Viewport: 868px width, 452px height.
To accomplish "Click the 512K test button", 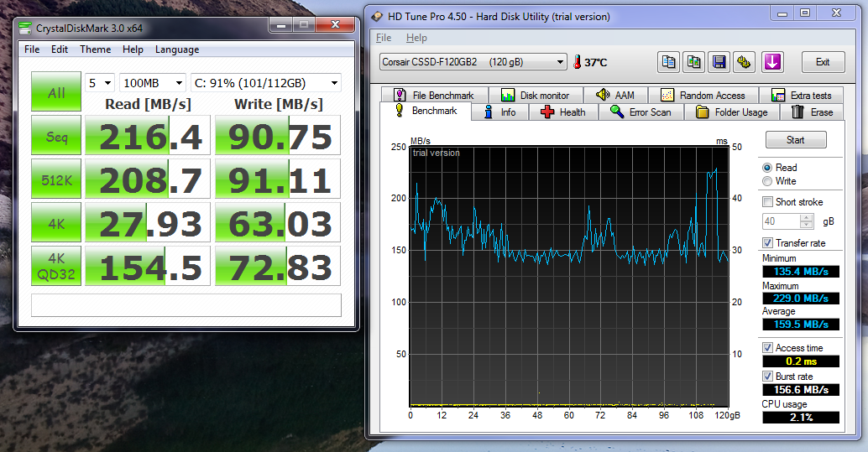I will pos(56,179).
